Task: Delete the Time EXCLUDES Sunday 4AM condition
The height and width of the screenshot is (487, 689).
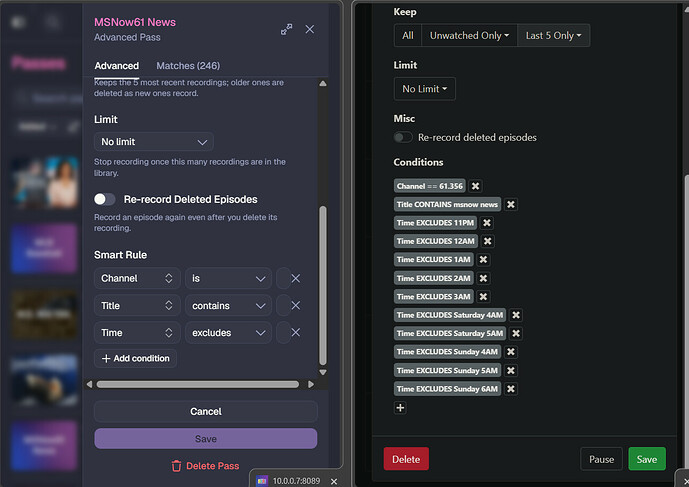Action: point(511,352)
